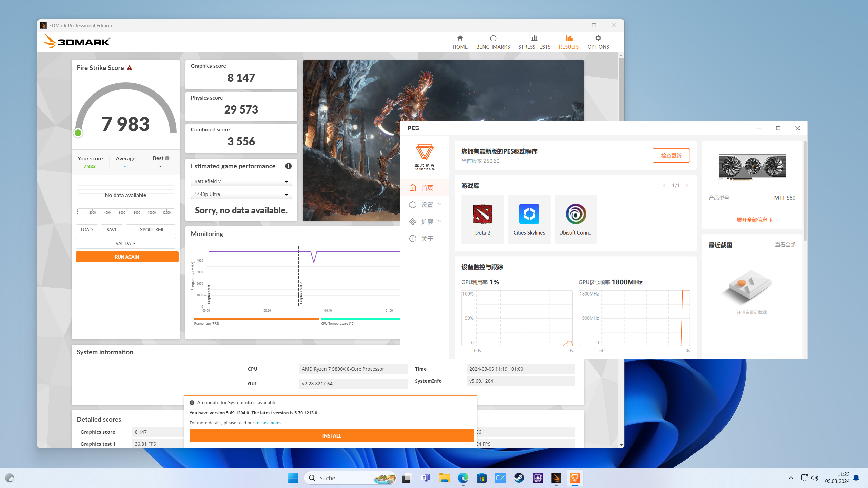Open Cities Skylines in the game library
The image size is (868, 488).
[x=529, y=219]
